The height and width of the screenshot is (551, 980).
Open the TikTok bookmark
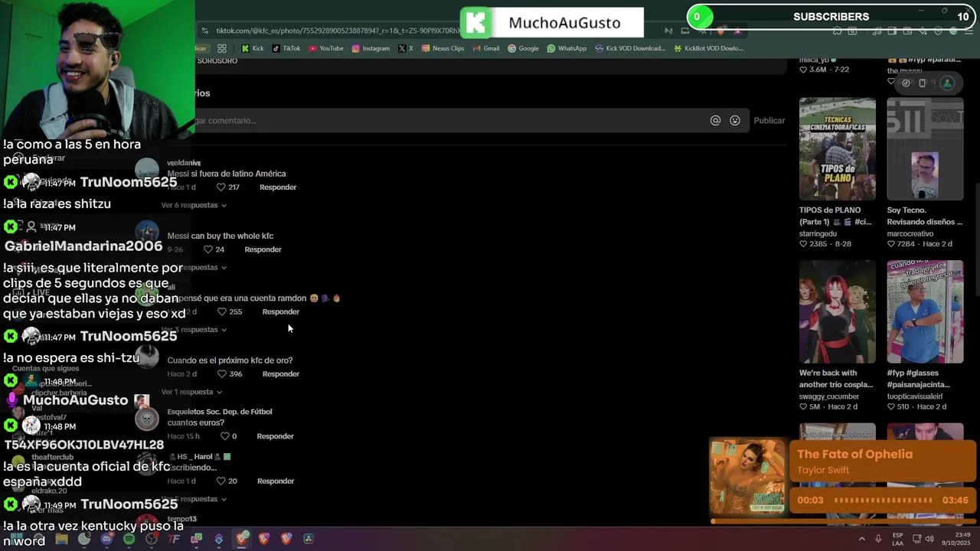(286, 48)
